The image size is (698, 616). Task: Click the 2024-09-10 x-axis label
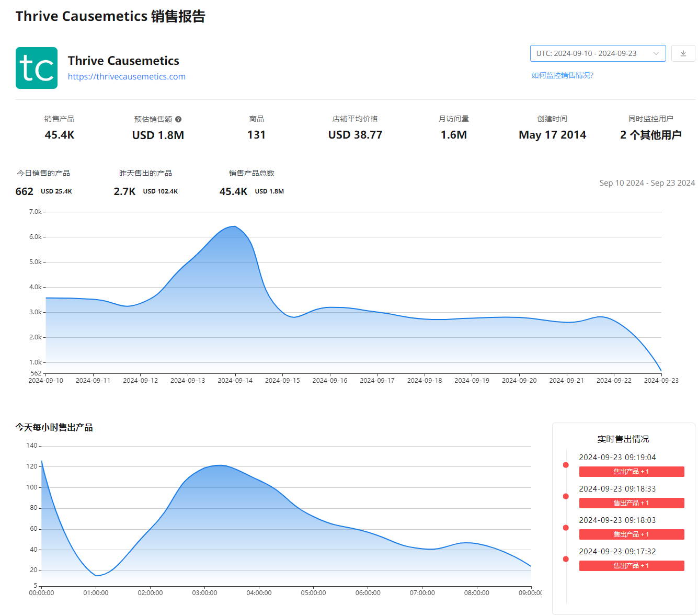pyautogui.click(x=46, y=381)
